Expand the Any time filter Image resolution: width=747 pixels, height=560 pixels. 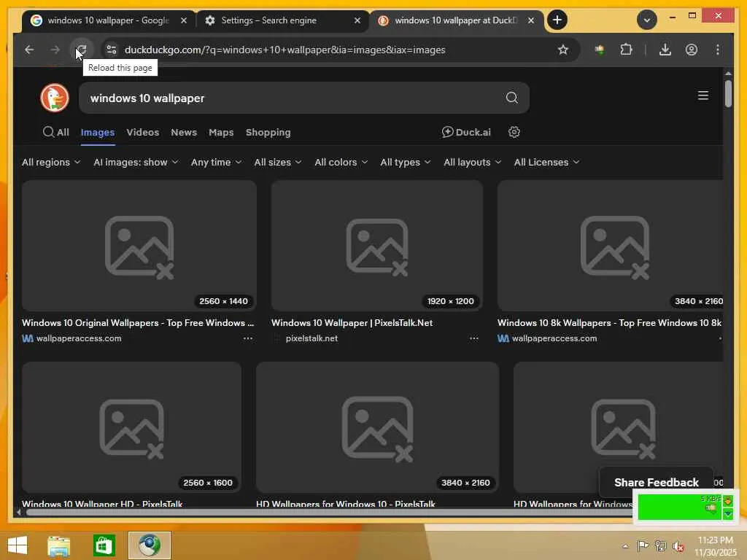point(216,163)
